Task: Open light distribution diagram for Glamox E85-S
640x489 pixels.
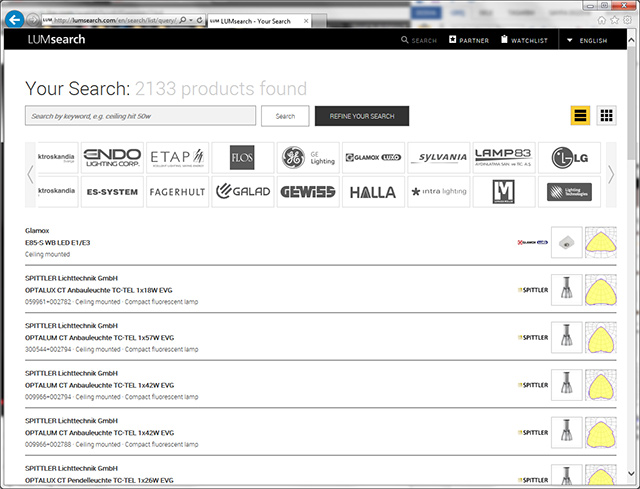Action: point(601,242)
